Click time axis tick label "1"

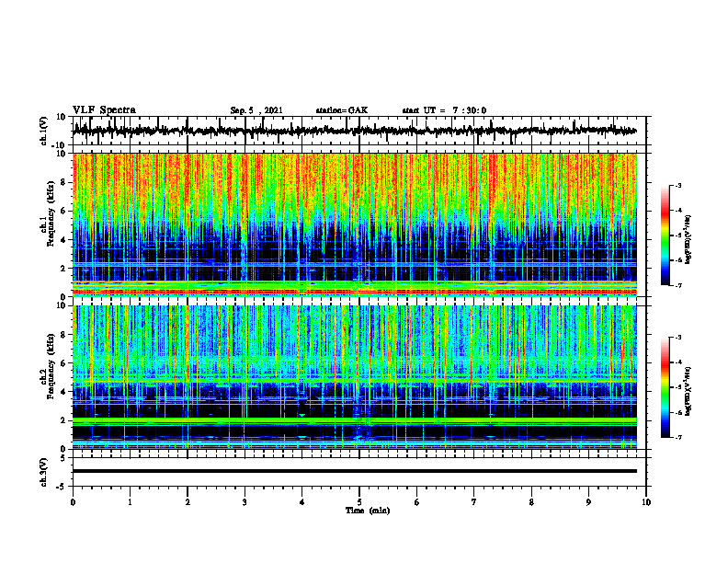point(130,502)
